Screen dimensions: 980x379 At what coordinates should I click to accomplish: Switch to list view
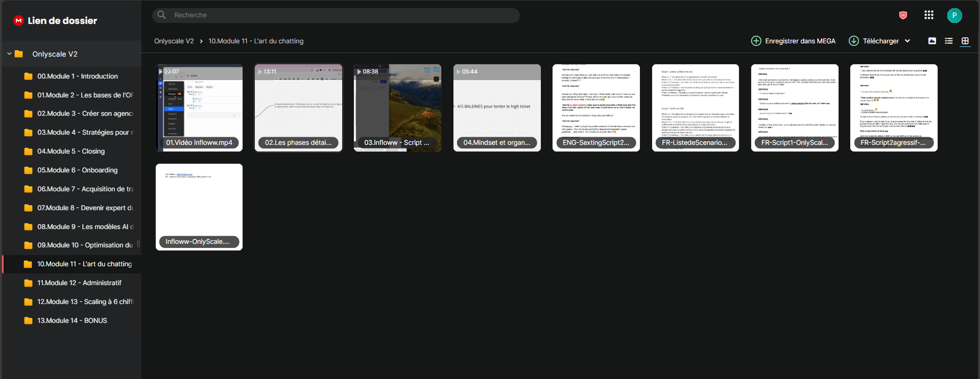point(948,41)
